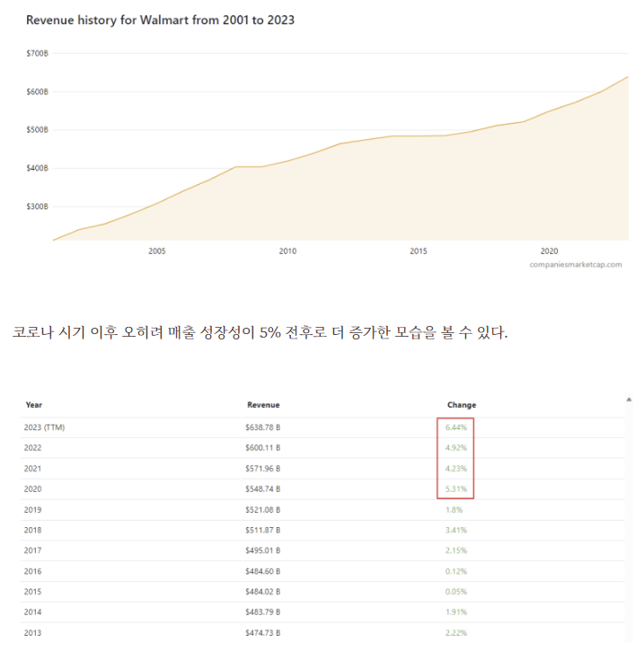Click the $600.11 B revenue value
644x660 pixels.
pos(263,448)
